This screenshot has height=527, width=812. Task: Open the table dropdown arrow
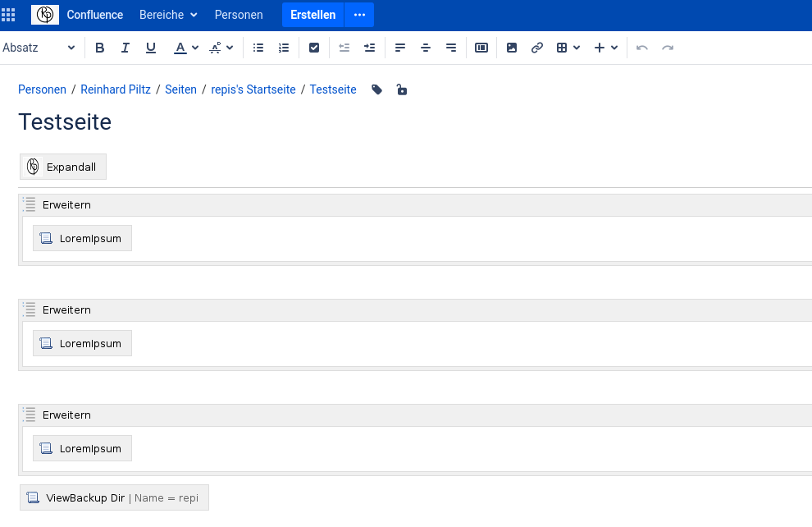[577, 48]
